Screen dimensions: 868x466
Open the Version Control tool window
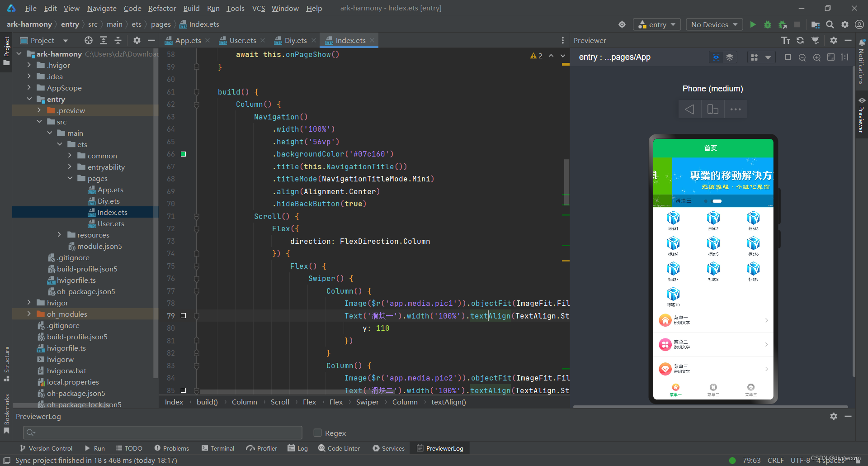click(46, 448)
